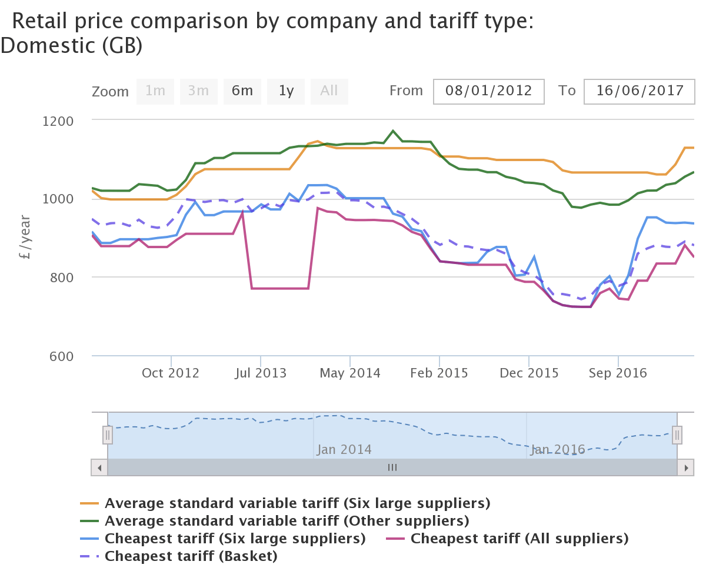Edit the To date field
This screenshot has height=588, width=706.
tap(640, 91)
